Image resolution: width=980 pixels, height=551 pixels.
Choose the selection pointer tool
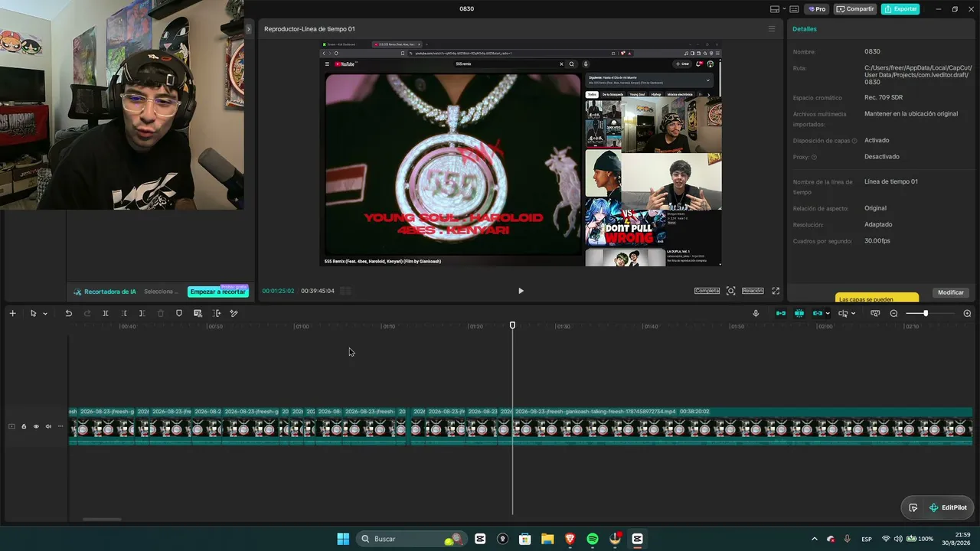pos(33,313)
